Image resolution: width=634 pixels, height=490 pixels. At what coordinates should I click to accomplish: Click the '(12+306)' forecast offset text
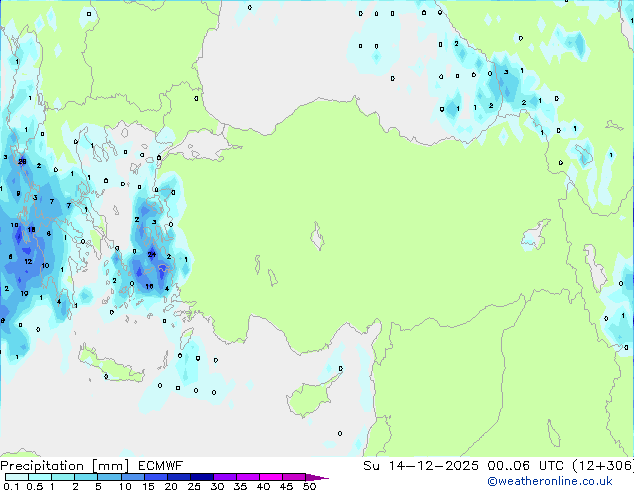coord(603,466)
